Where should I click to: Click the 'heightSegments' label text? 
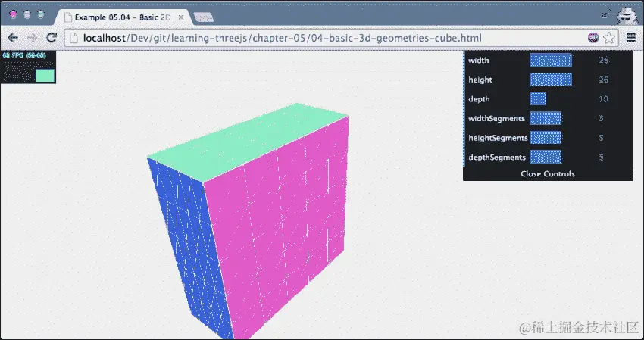(x=498, y=138)
